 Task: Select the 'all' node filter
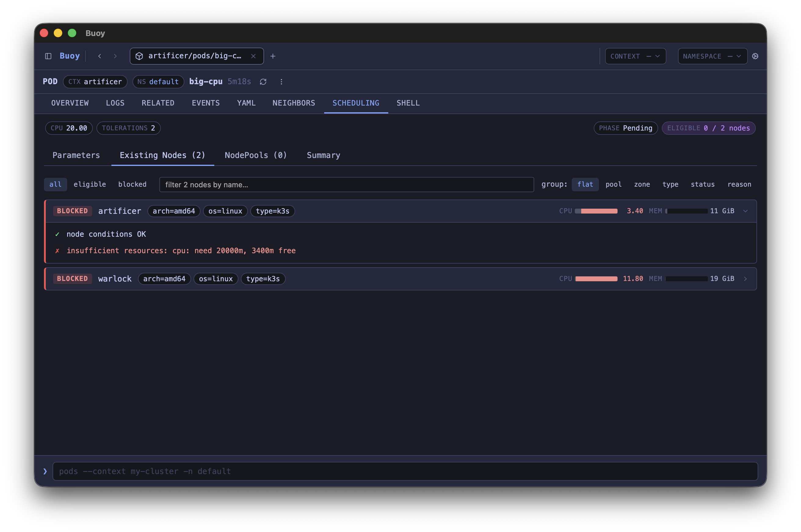55,184
